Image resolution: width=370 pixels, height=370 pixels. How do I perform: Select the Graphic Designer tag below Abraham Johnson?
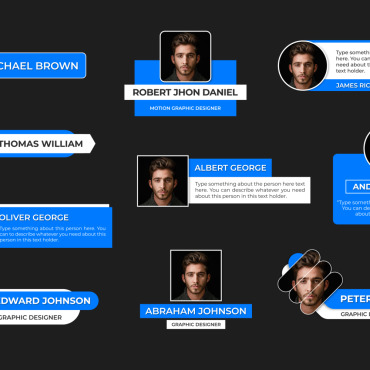(196, 324)
